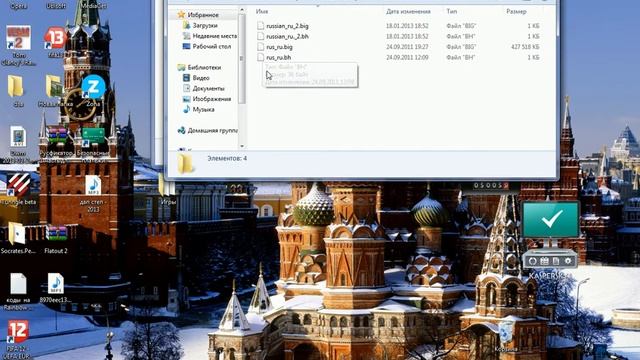Open the Изображения library

point(211,99)
